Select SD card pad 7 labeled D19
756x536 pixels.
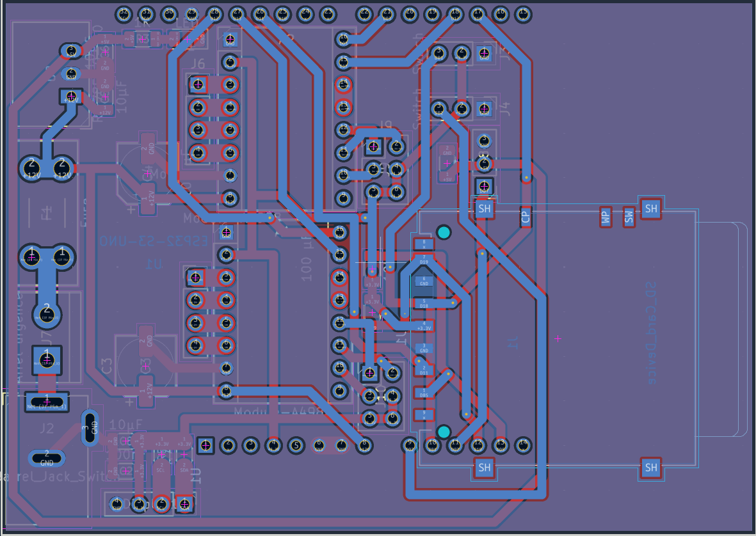[424, 260]
